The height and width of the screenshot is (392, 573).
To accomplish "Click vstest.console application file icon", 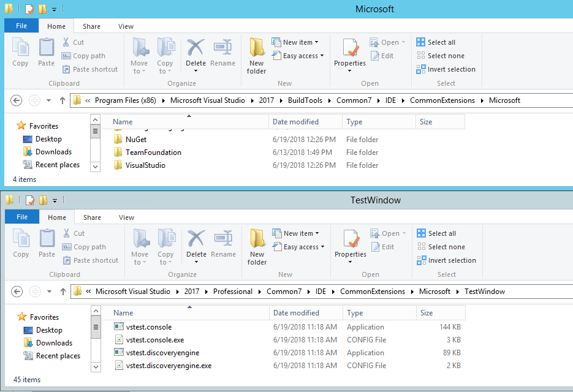I will coord(119,326).
